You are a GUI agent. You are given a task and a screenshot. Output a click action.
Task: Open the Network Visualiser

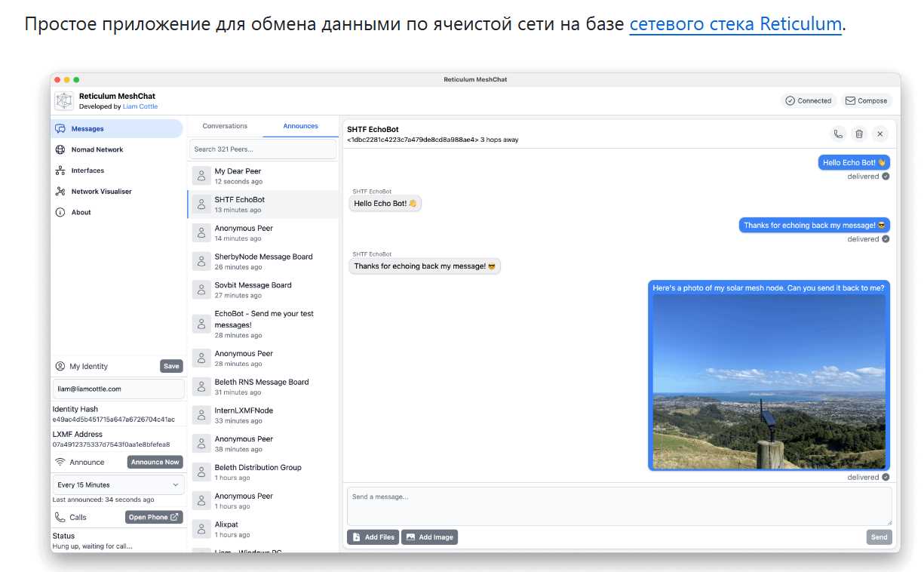[x=101, y=192]
